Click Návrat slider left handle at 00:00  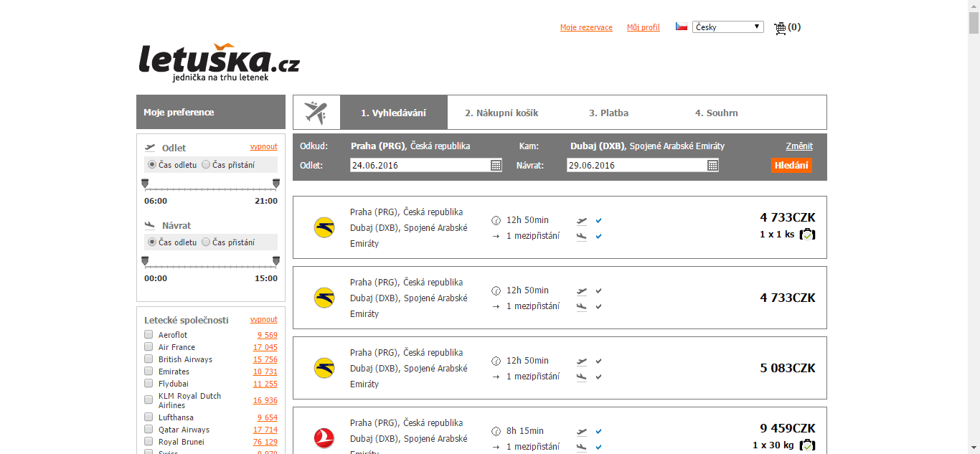coord(146,262)
